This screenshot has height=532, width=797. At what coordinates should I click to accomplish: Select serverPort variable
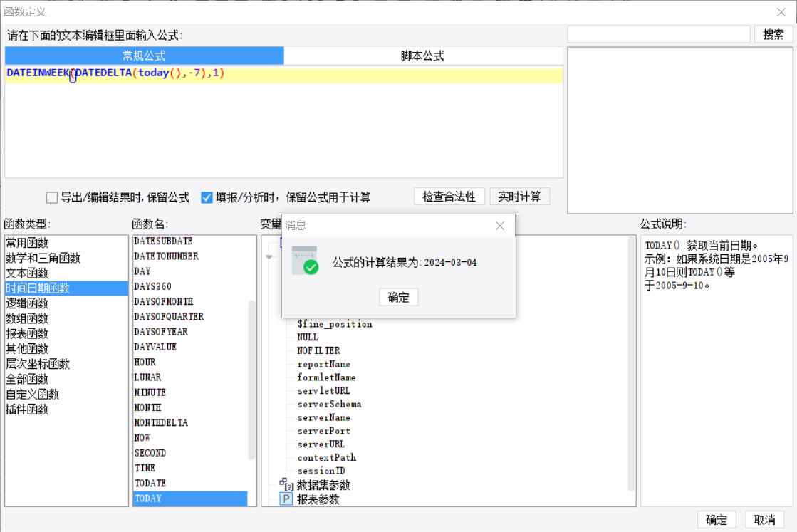pos(324,431)
